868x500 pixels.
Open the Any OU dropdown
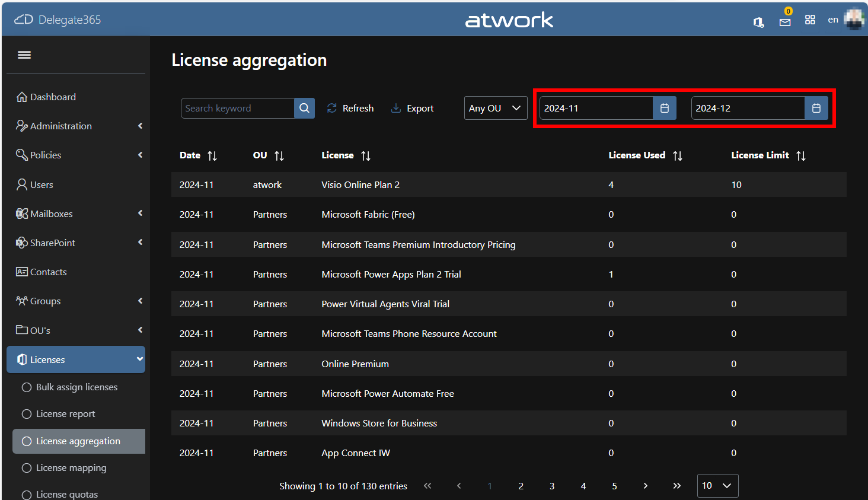pyautogui.click(x=495, y=108)
